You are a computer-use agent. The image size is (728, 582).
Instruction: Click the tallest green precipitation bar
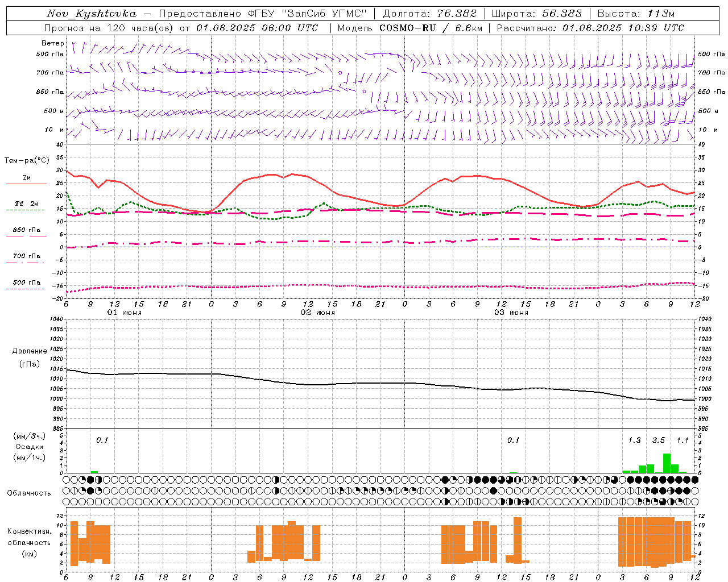coord(667,463)
